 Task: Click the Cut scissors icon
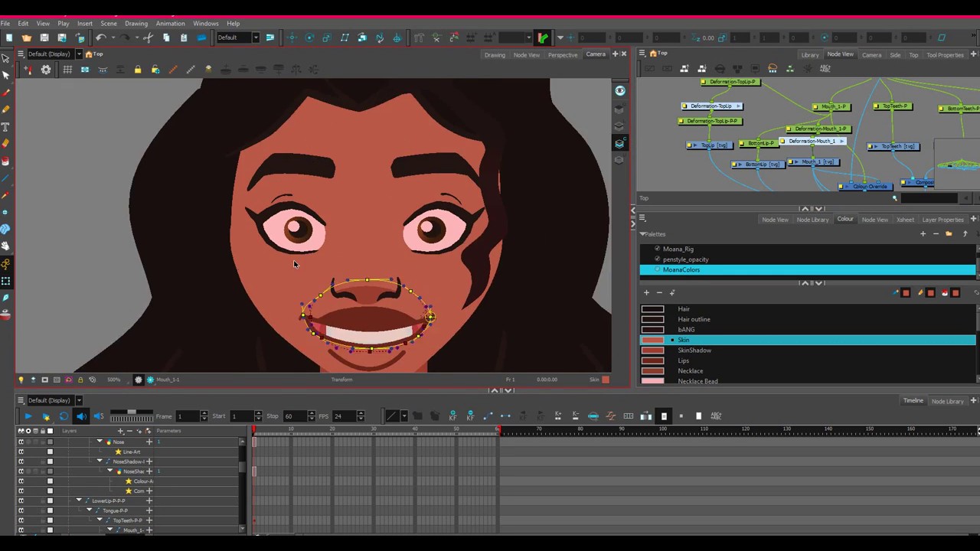coord(149,37)
